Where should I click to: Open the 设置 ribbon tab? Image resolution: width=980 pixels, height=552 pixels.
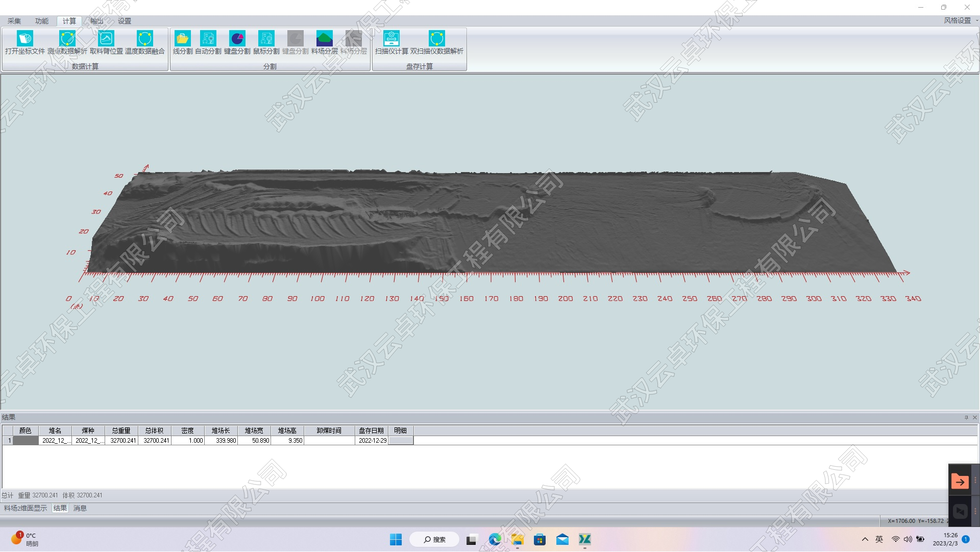[x=125, y=21]
